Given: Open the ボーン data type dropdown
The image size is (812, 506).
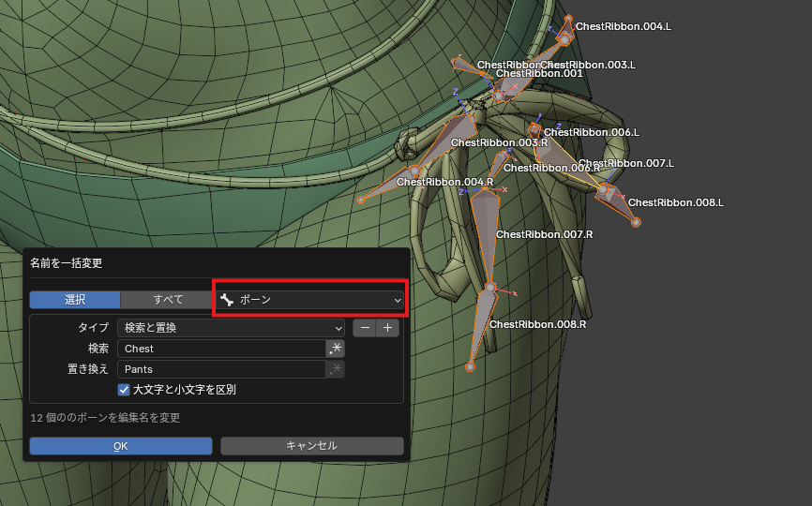Looking at the screenshot, I should tap(310, 300).
